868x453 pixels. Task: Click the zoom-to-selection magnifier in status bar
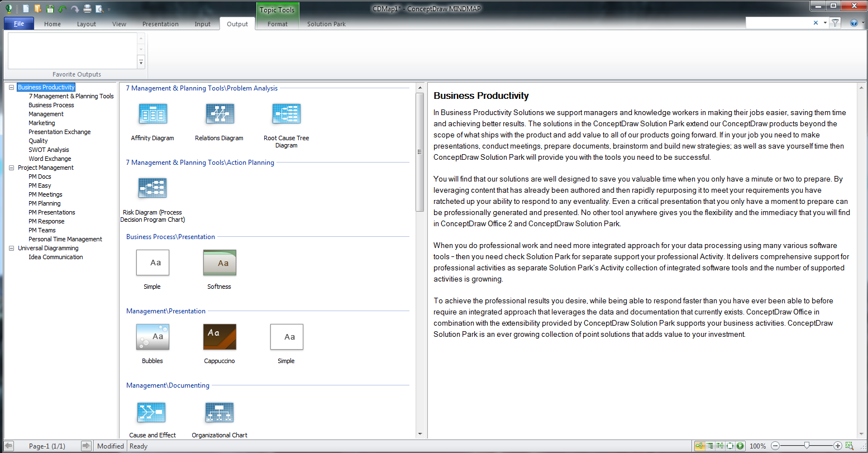coord(850,446)
